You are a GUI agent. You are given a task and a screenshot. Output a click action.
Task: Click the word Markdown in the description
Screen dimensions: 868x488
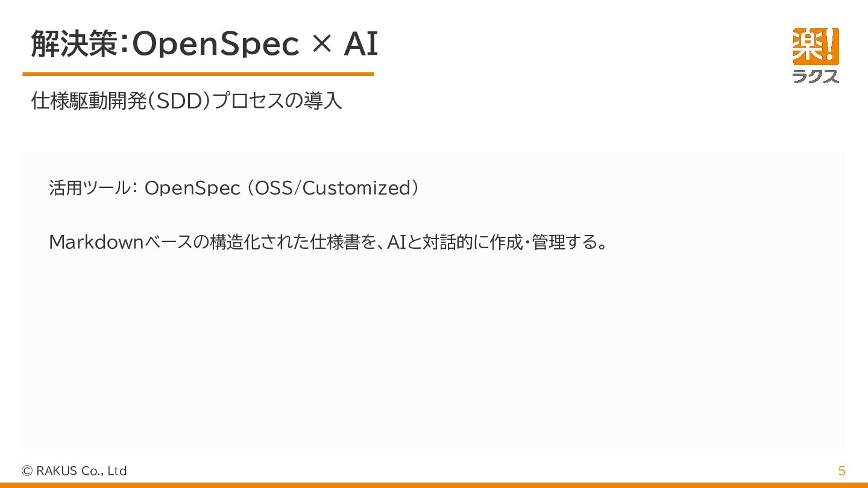click(96, 242)
